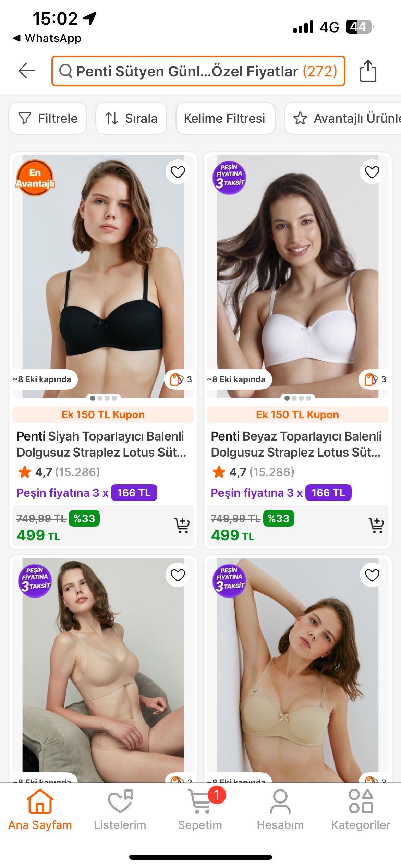Tap the back arrow icon
Screen dimensions: 401x868
tap(27, 71)
